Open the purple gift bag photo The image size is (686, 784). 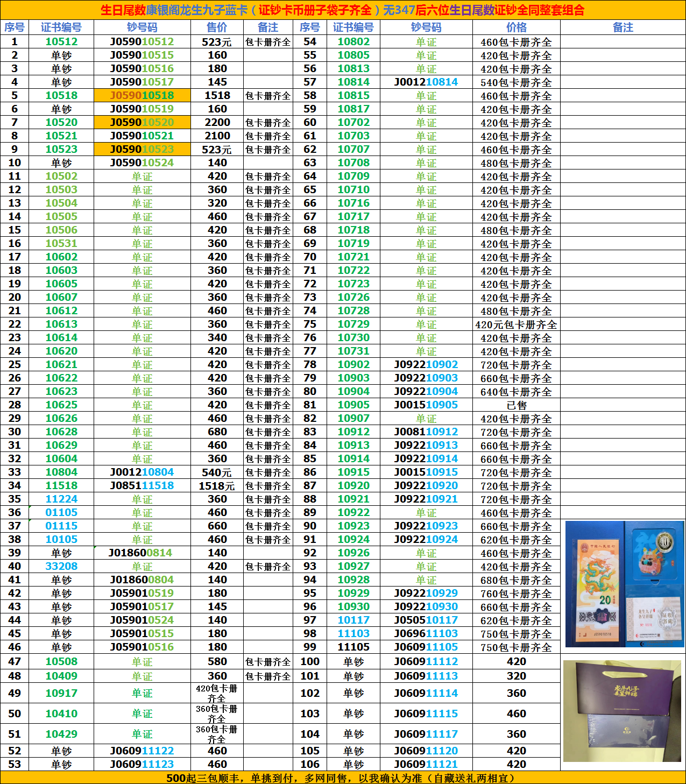622,710
